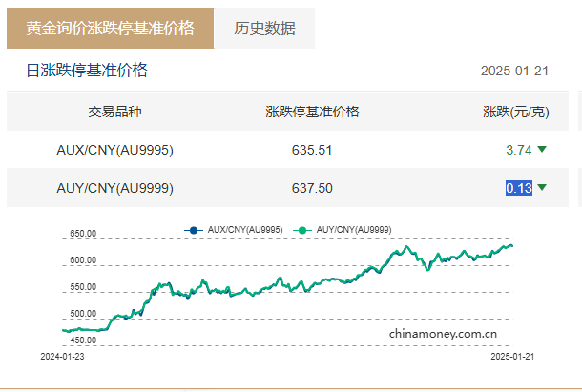Select the AUY/CNY(AU9999) row label
The image size is (582, 392).
point(114,188)
